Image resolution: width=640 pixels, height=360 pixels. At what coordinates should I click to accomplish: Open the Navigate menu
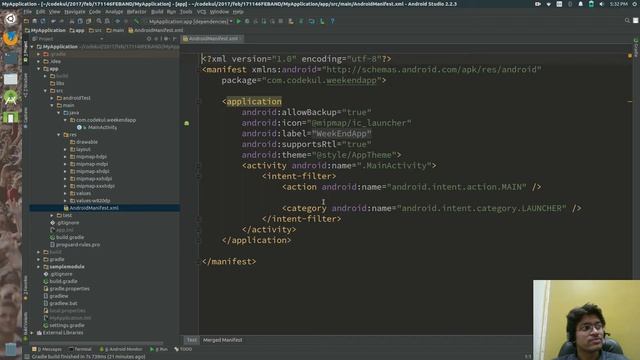74,12
